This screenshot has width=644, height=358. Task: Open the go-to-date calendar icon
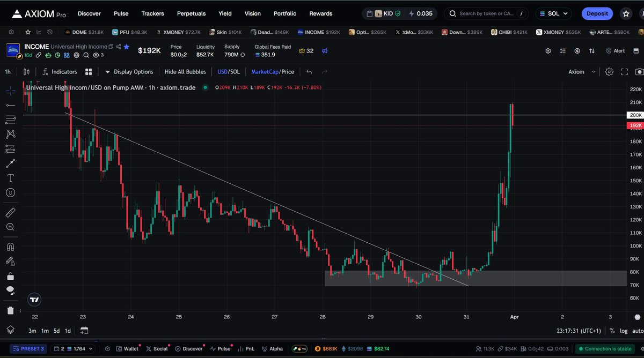[x=84, y=331]
